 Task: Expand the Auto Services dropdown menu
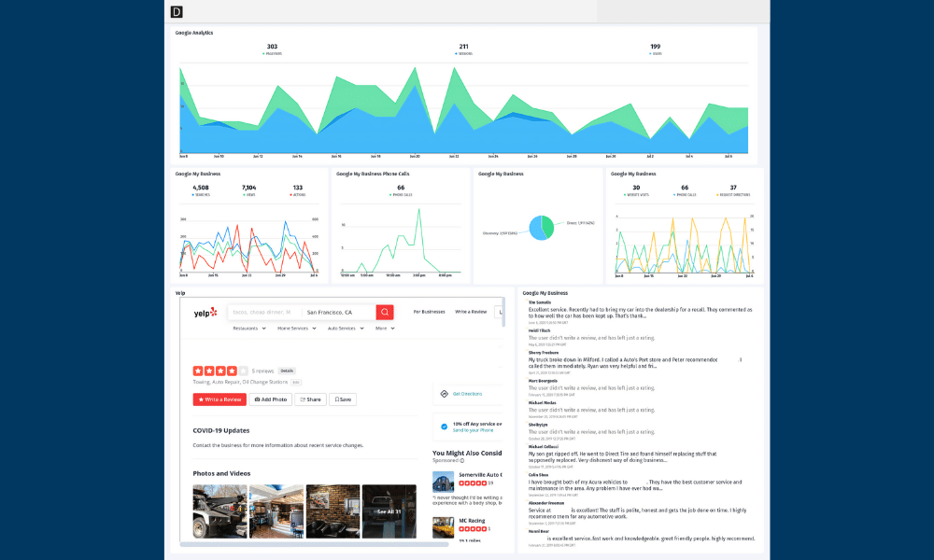point(346,329)
